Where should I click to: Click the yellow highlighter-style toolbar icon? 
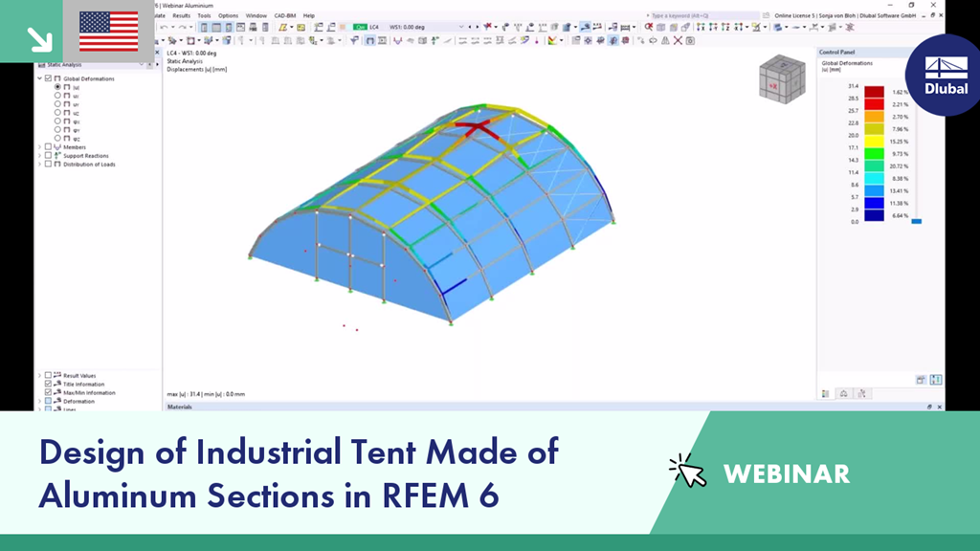pos(282,27)
